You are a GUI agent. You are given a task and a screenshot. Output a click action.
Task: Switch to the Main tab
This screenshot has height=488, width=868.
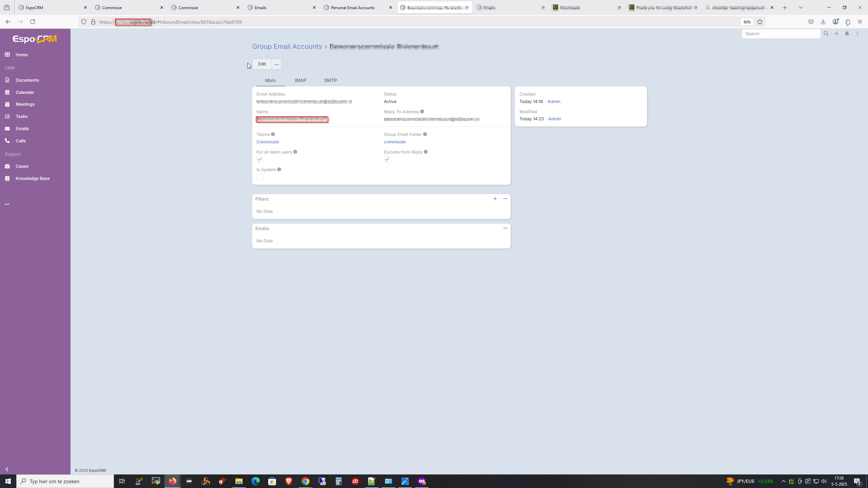(270, 80)
